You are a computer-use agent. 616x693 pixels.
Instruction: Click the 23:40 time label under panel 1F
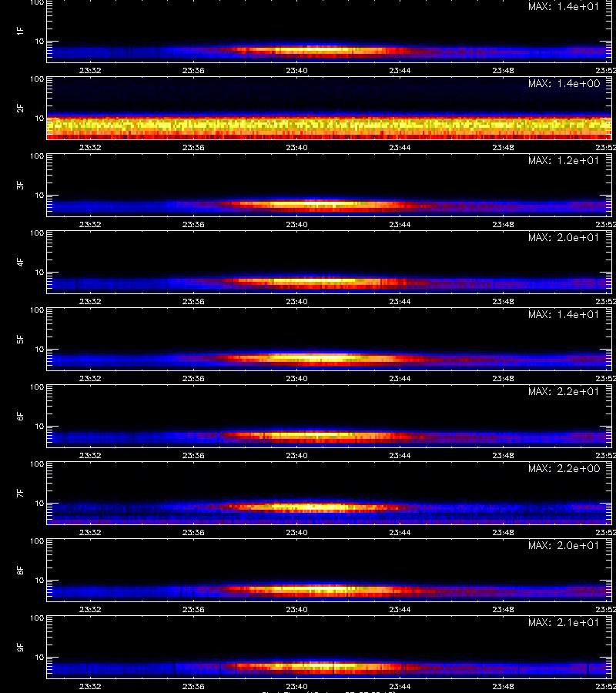click(296, 70)
